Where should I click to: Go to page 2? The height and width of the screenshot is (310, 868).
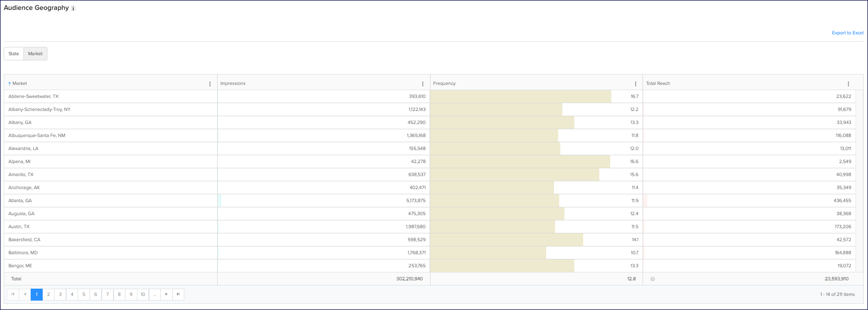tap(48, 294)
